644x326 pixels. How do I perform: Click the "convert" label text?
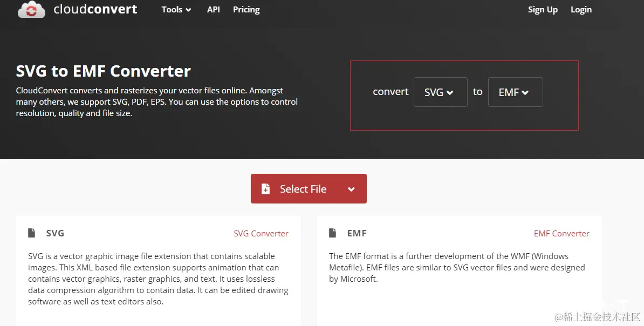pos(390,92)
